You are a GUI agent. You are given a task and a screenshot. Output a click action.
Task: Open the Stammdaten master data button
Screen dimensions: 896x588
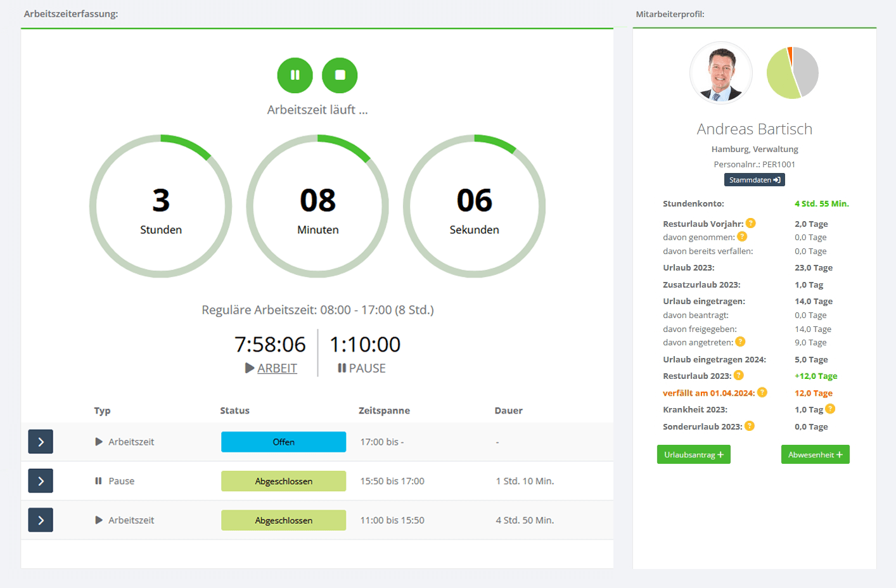(x=755, y=180)
